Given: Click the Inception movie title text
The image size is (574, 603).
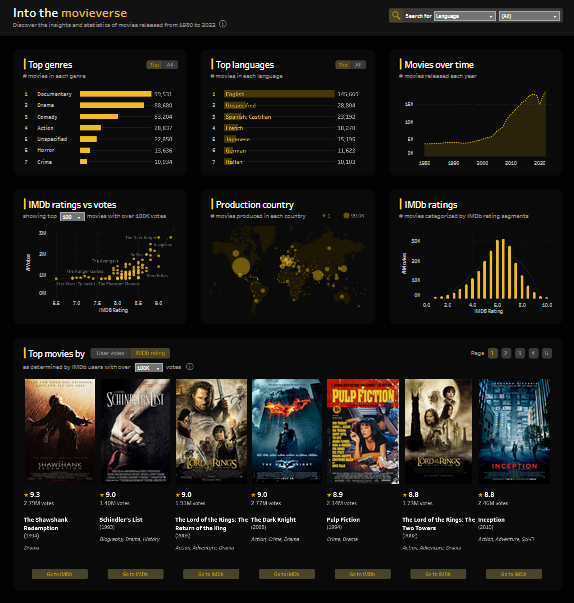Looking at the screenshot, I should 491,520.
